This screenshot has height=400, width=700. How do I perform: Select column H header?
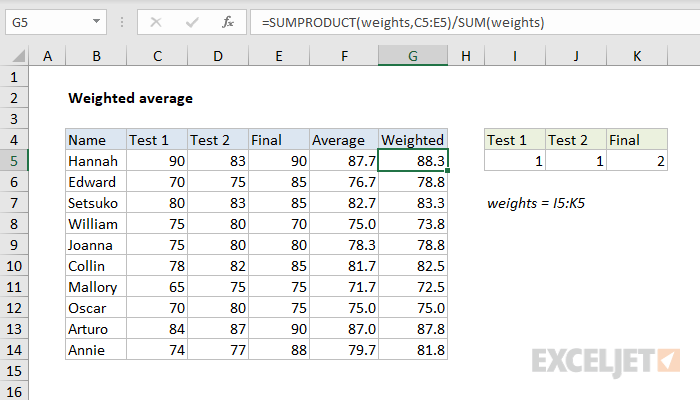(x=466, y=56)
